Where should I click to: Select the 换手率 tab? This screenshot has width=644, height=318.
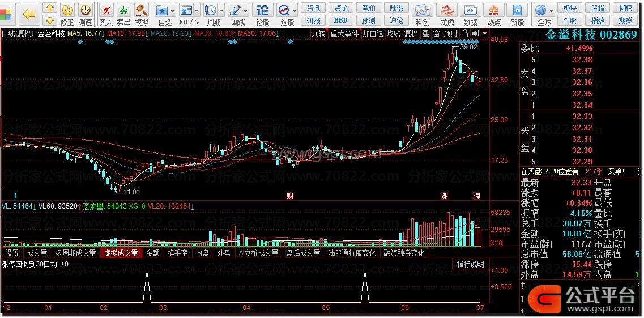(178, 253)
